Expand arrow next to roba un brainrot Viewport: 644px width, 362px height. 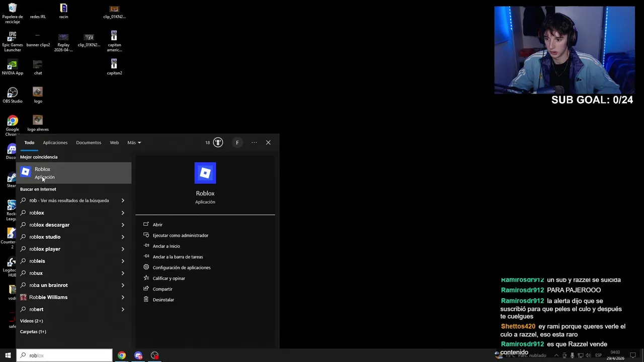pos(123,285)
